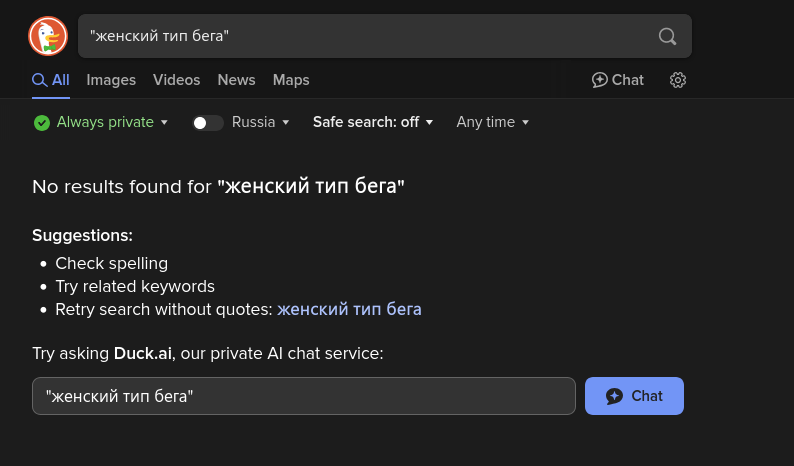Open the Safe search: off dropdown
The width and height of the screenshot is (794, 466).
pos(373,122)
